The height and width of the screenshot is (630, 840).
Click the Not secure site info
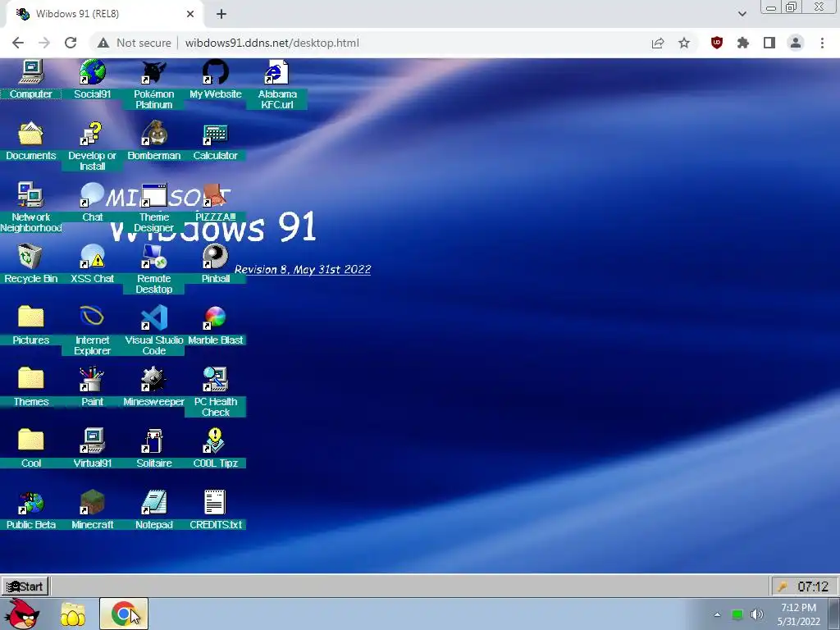pyautogui.click(x=134, y=43)
